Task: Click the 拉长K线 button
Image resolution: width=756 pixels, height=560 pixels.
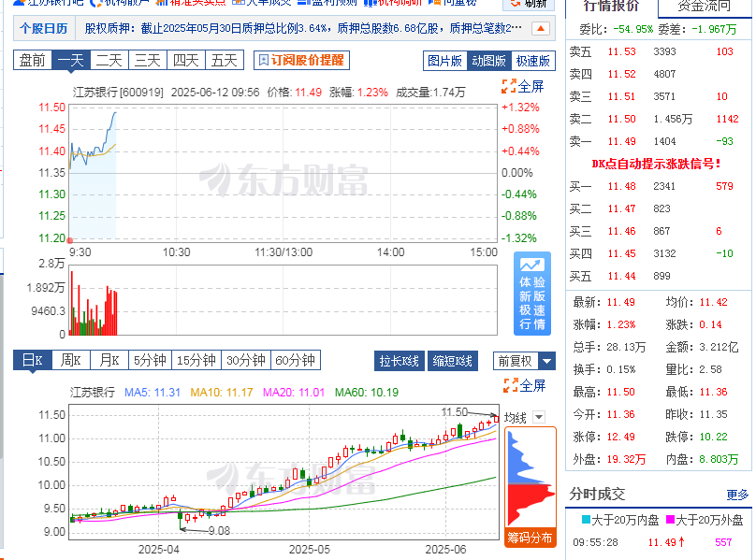Action: 400,361
